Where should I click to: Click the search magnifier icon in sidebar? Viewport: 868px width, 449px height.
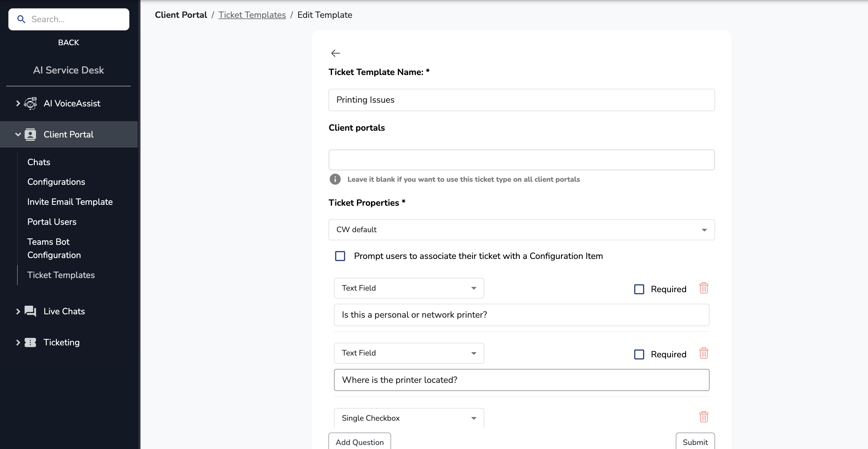[x=21, y=19]
